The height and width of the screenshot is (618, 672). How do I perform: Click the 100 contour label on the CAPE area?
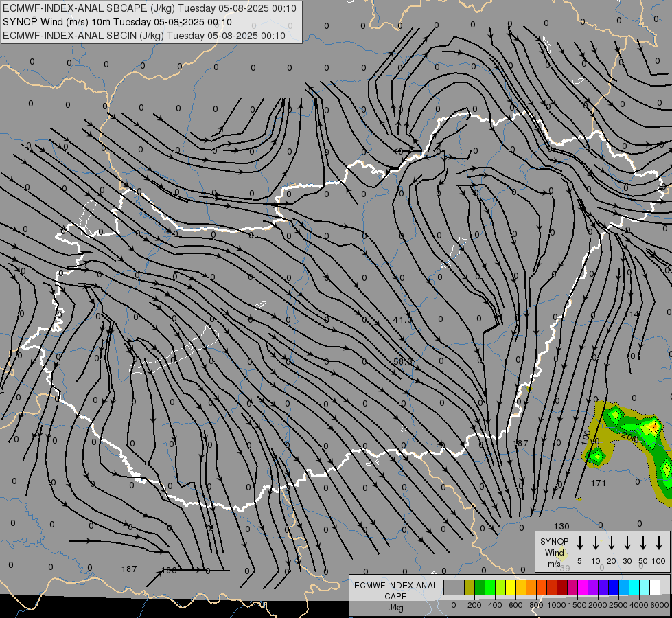586,437
